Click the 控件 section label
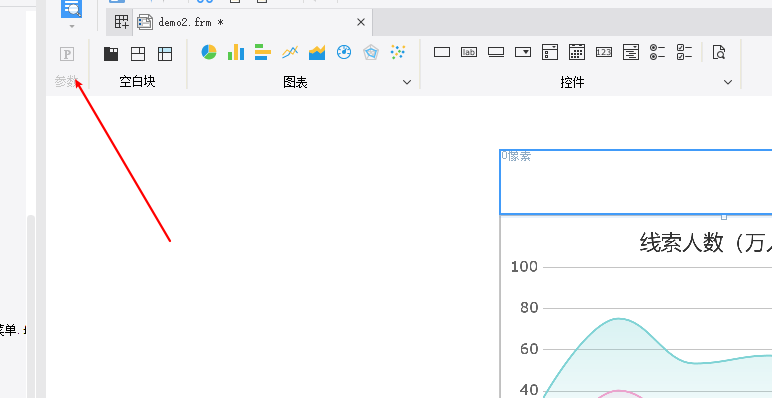This screenshot has height=398, width=772. 572,82
